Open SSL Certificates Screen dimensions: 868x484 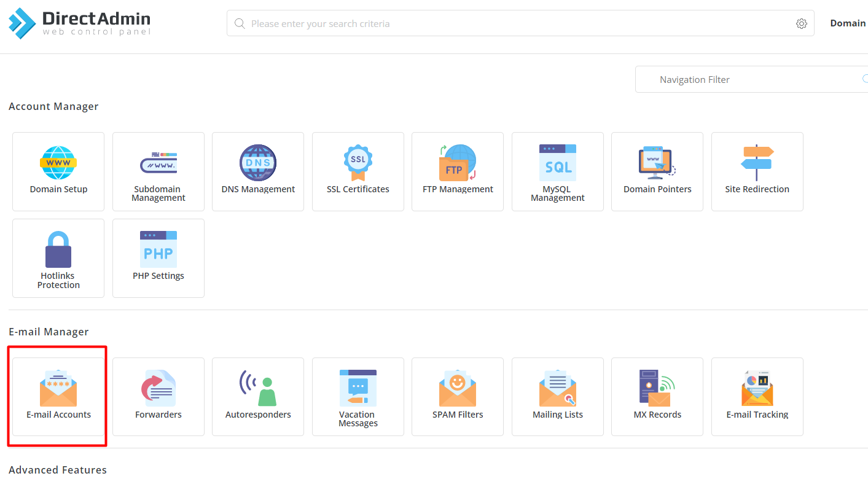358,171
